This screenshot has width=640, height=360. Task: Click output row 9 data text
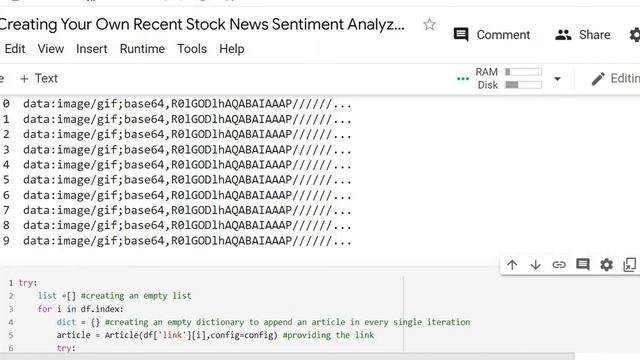tap(187, 241)
